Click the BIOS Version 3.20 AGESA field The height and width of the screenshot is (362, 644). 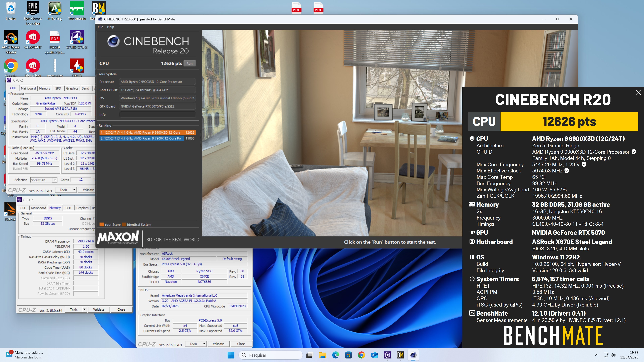point(204,301)
